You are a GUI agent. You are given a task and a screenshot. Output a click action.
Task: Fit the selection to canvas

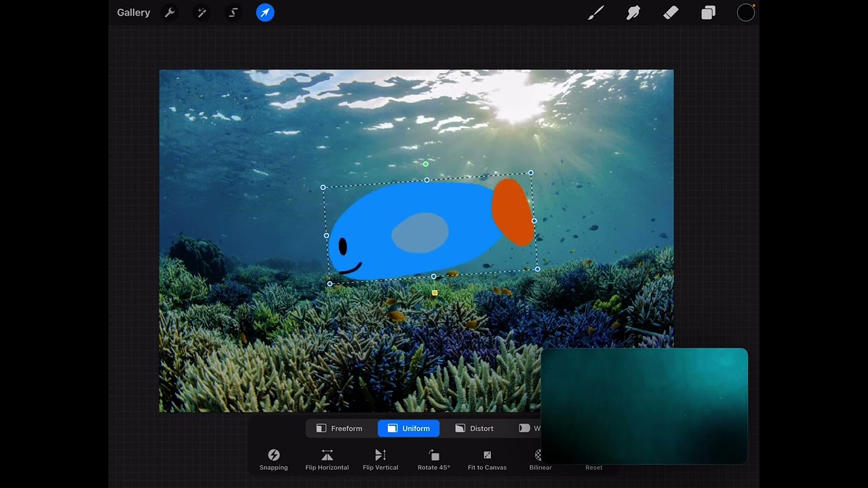pos(487,460)
